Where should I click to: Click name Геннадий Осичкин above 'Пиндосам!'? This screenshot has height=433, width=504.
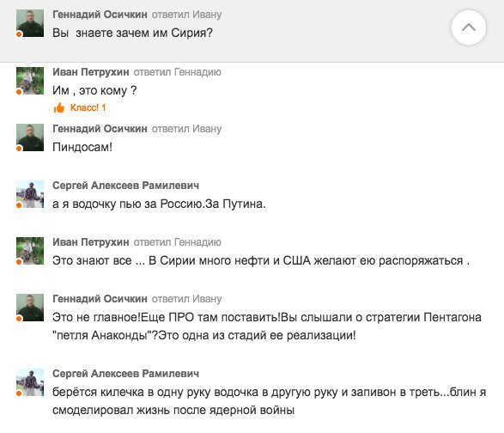100,129
